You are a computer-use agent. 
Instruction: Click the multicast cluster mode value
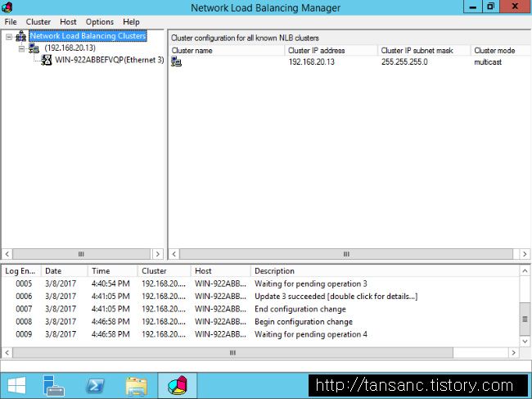pyautogui.click(x=488, y=62)
